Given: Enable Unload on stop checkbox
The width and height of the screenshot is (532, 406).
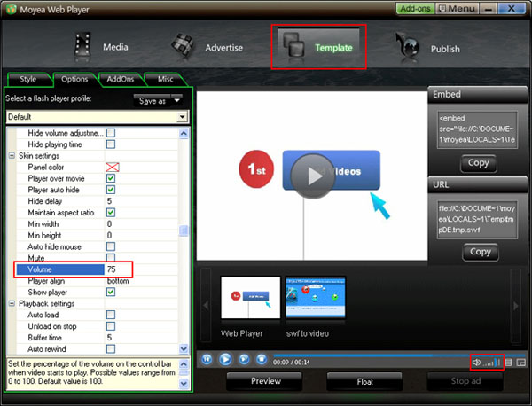Looking at the screenshot, I should pyautogui.click(x=111, y=326).
